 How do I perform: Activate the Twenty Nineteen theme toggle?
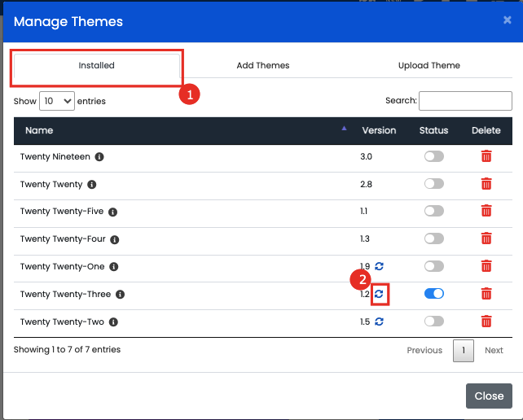[434, 156]
